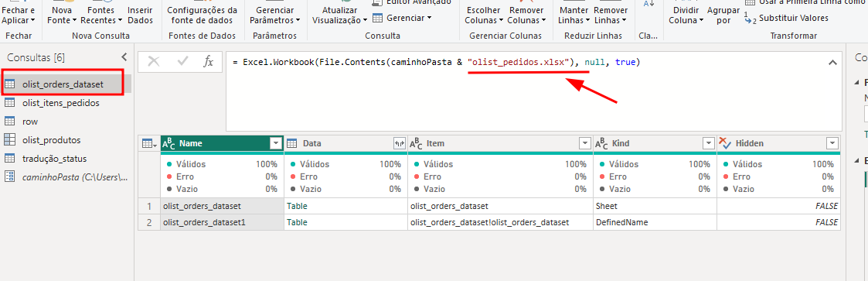Open Kind column filter dropdown
Screen dimensions: 868x281
709,143
